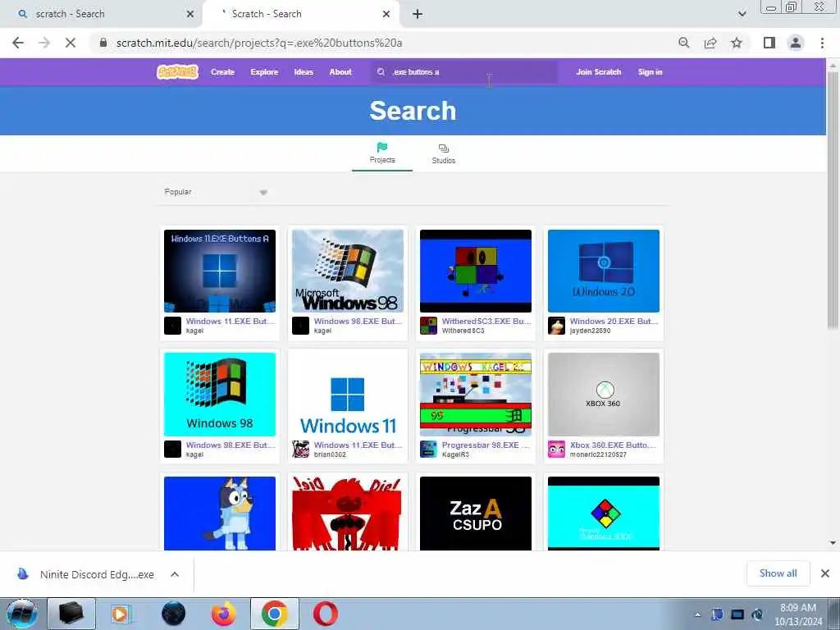This screenshot has width=840, height=630.
Task: Click the Scratch search input field
Action: coord(464,72)
